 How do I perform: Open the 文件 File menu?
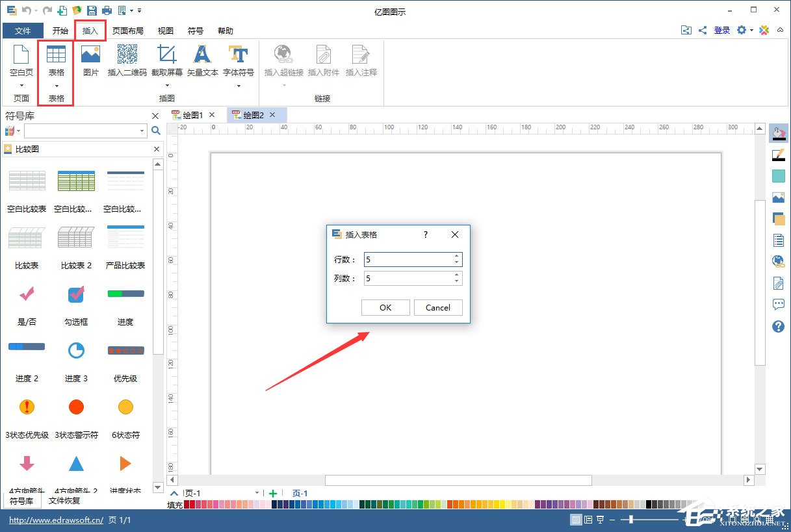point(23,31)
